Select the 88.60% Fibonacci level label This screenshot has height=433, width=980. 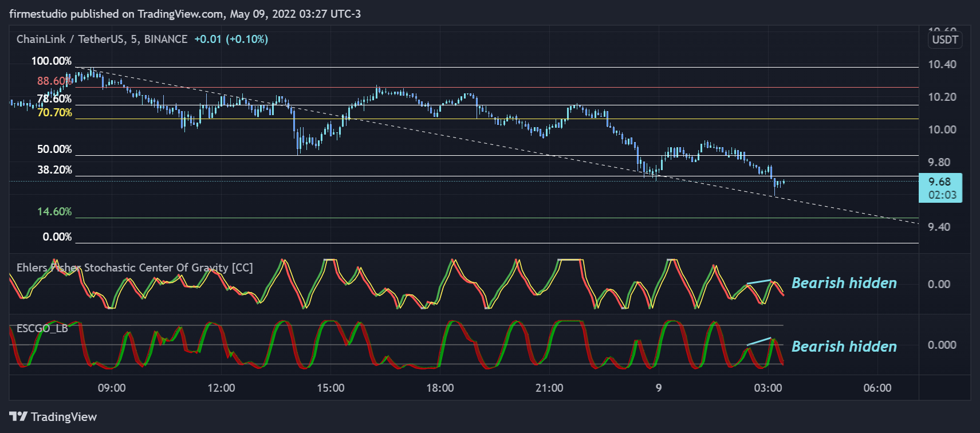[55, 81]
